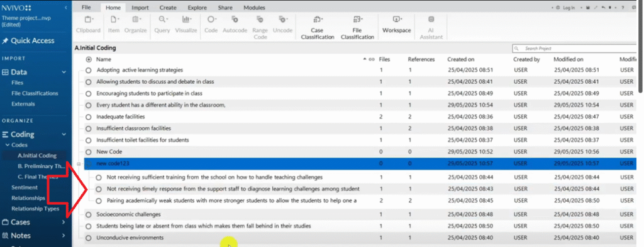Expand the Notes section chevron
This screenshot has height=247, width=644.
tap(64, 236)
